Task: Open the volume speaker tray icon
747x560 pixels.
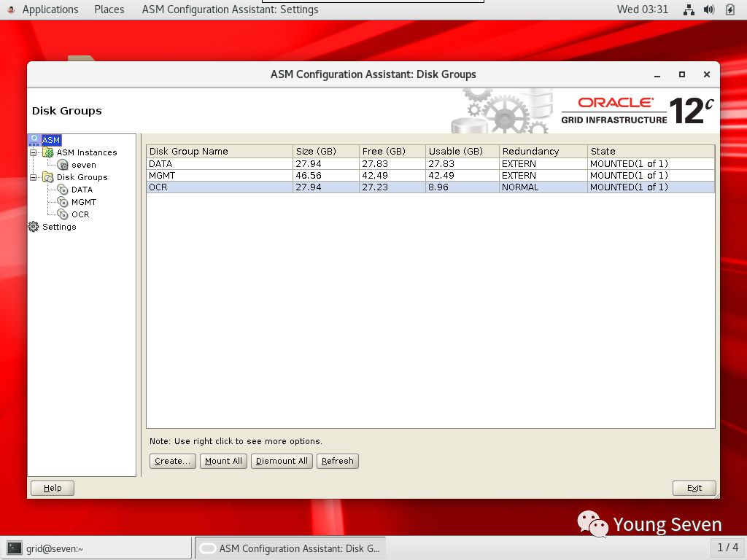Action: [709, 9]
